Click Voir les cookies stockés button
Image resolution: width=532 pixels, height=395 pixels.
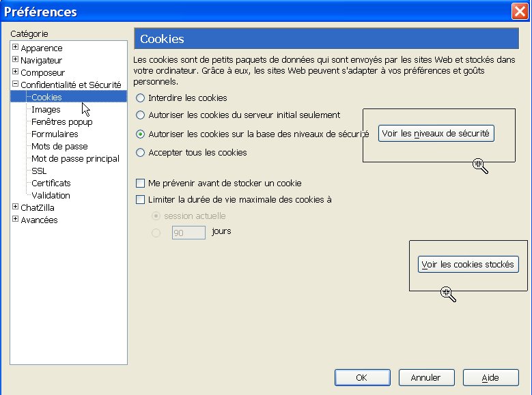468,264
